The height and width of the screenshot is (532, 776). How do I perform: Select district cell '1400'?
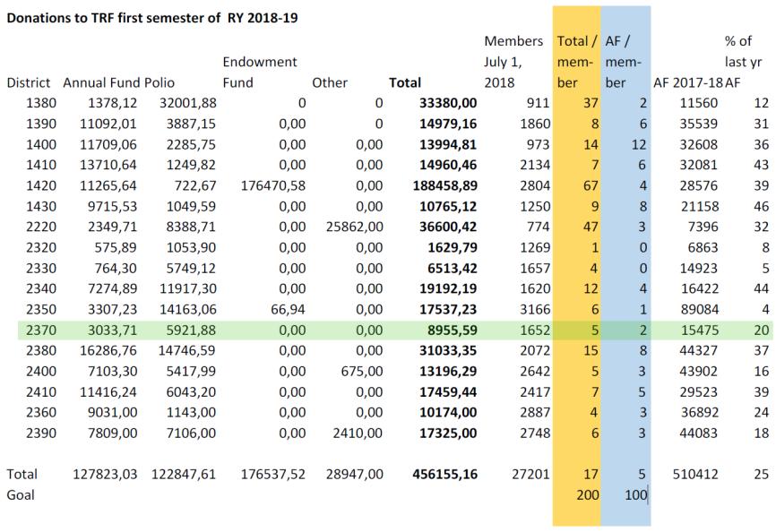point(41,144)
